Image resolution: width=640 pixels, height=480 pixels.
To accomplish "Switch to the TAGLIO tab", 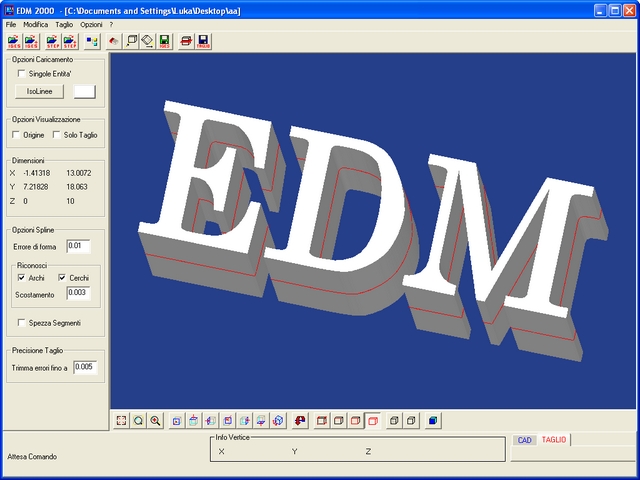I will (554, 440).
